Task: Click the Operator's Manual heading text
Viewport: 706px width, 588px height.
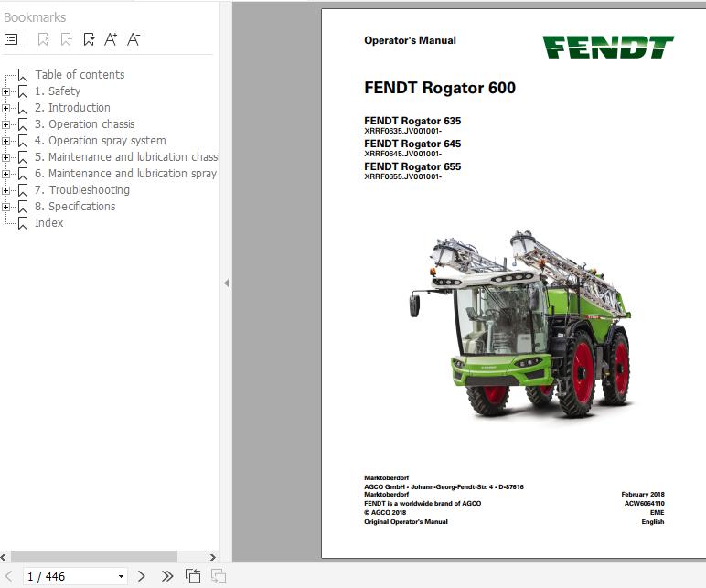Action: pos(410,40)
